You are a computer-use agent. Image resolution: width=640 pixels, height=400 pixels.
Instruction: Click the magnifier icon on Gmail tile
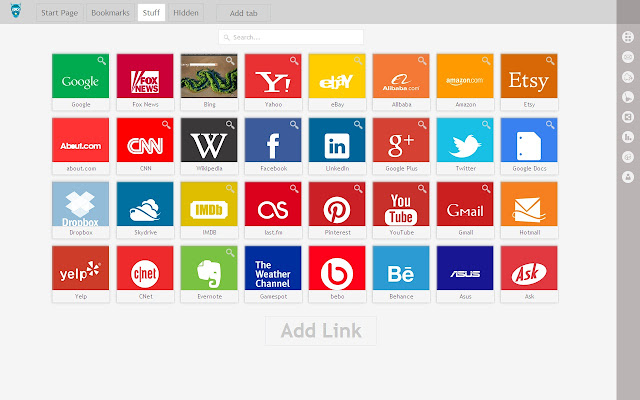click(x=486, y=189)
